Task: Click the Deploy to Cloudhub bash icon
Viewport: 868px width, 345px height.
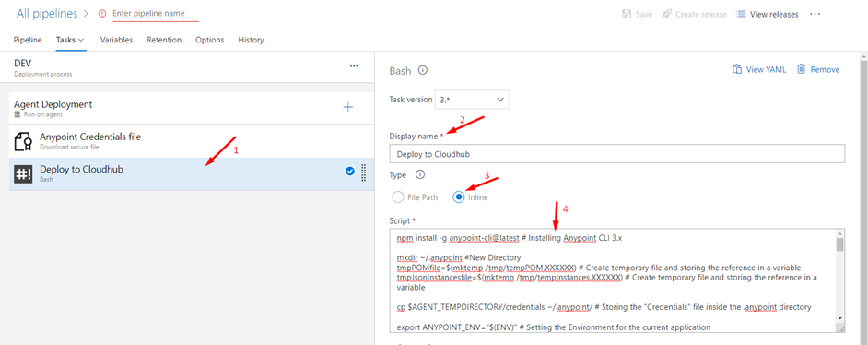Action: click(23, 174)
